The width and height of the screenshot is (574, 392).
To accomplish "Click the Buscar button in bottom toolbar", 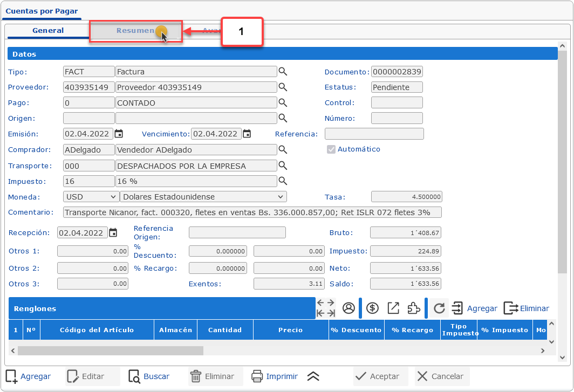I will (x=149, y=376).
